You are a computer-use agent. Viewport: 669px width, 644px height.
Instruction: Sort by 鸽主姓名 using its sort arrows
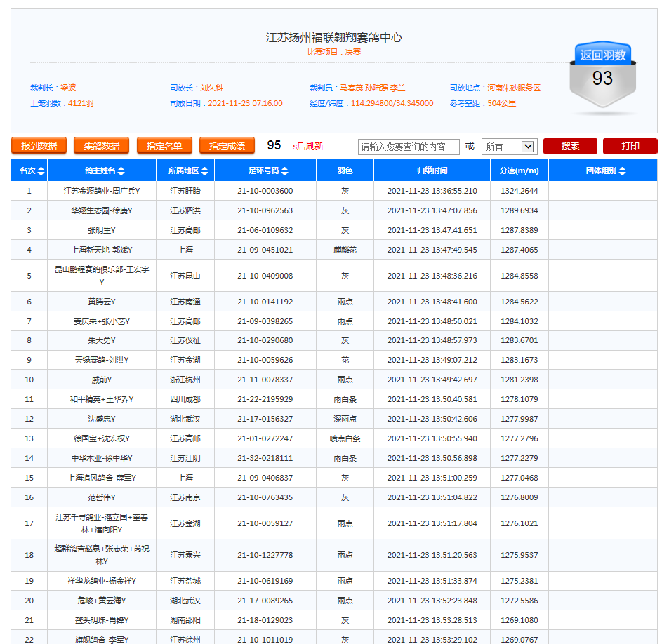(x=121, y=171)
